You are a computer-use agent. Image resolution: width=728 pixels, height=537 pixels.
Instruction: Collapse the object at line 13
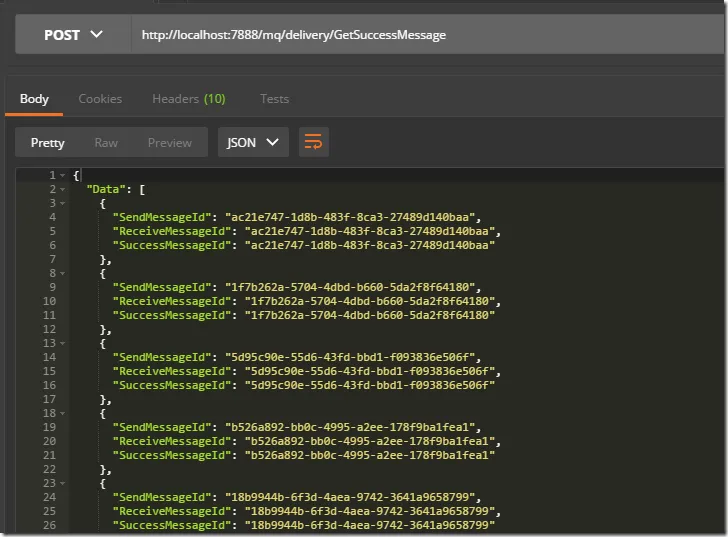(63, 343)
